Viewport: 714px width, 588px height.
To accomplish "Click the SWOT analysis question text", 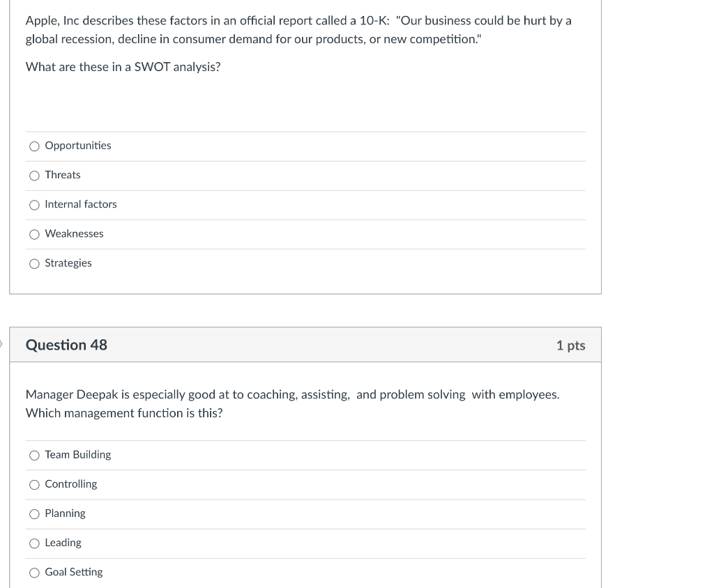I will click(123, 67).
